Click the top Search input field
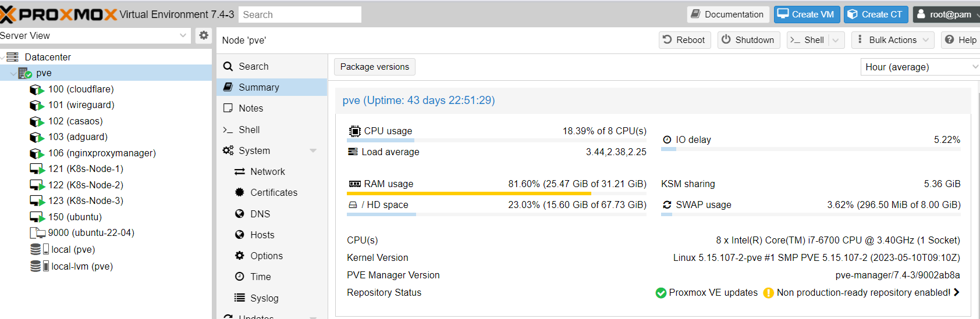 [300, 15]
